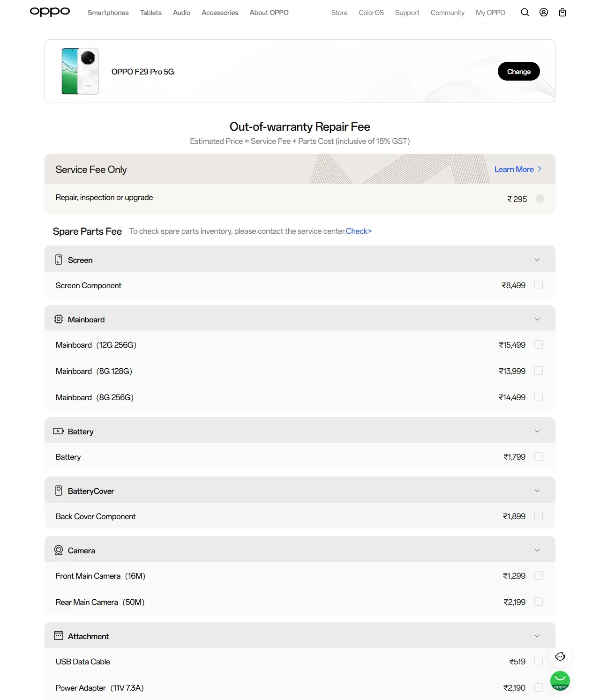Tick the Mainboard (8G 256G) checkbox
Viewport: 600px width, 700px height.
tap(539, 397)
